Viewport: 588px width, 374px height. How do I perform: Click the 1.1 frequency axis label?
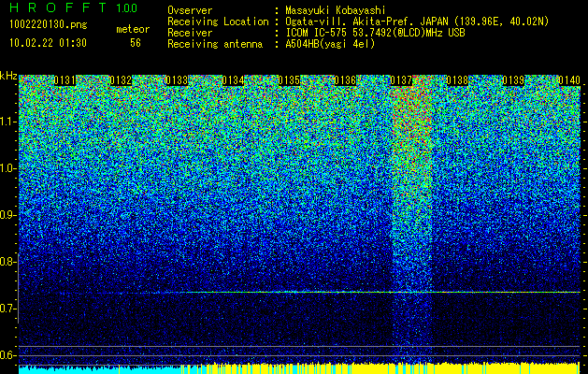(8, 122)
